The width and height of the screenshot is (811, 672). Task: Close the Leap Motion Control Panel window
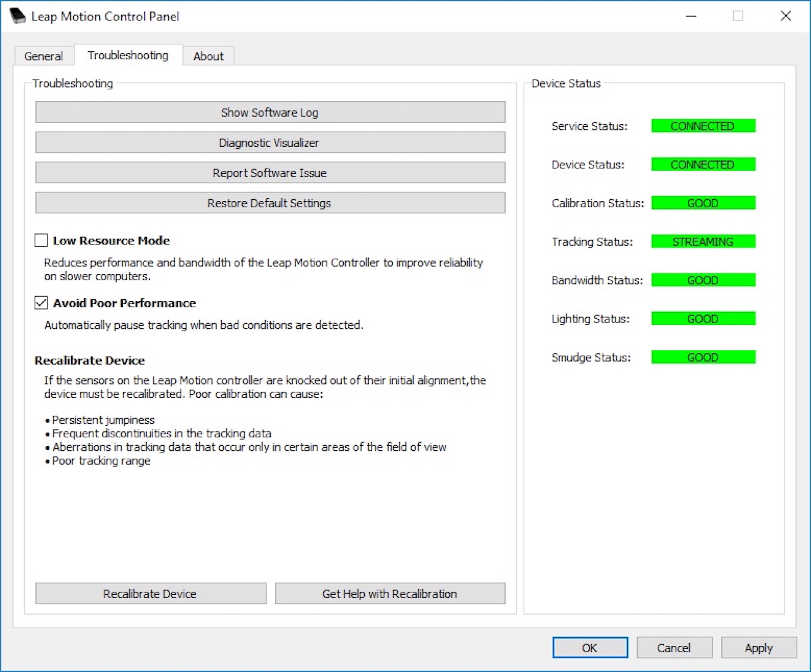tap(785, 16)
